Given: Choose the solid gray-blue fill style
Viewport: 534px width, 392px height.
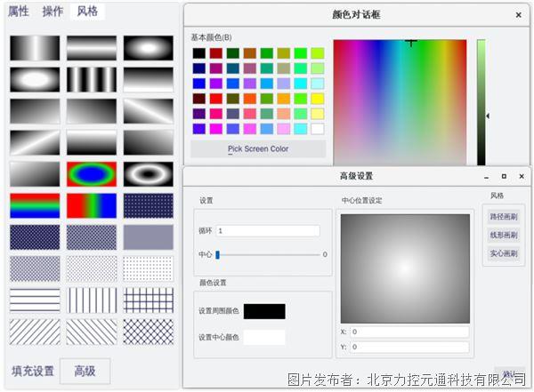Looking at the screenshot, I should [x=148, y=236].
